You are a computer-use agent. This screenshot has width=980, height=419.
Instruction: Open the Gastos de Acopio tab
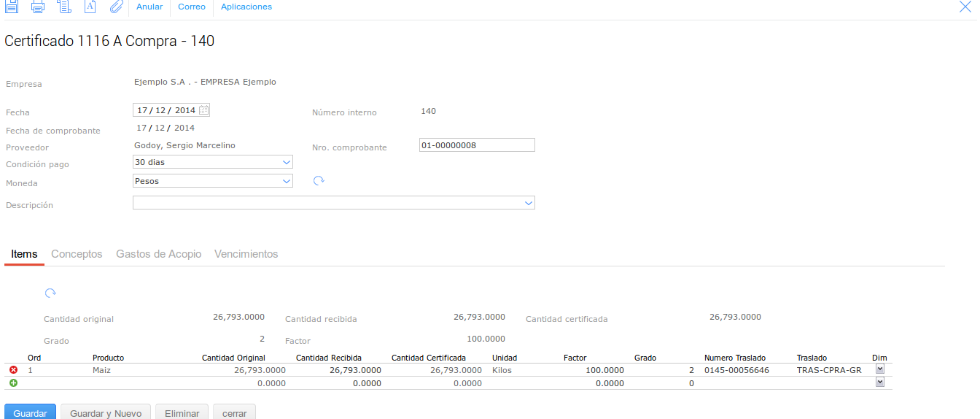[x=159, y=254]
